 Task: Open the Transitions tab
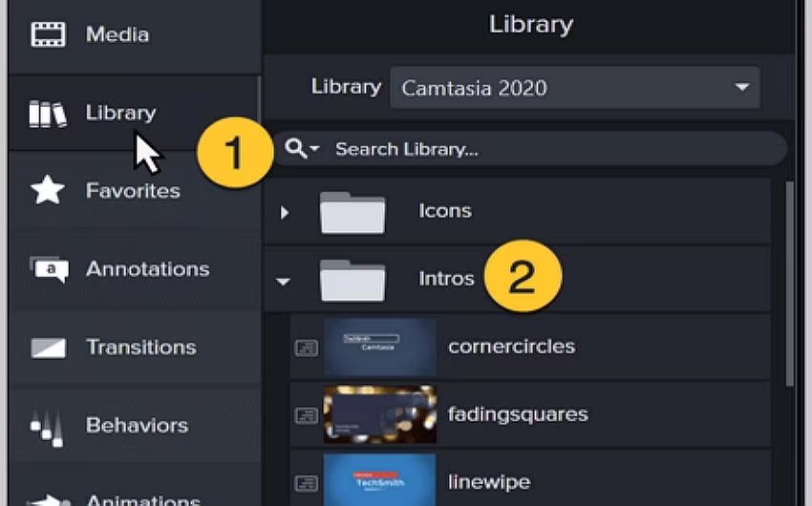[135, 348]
